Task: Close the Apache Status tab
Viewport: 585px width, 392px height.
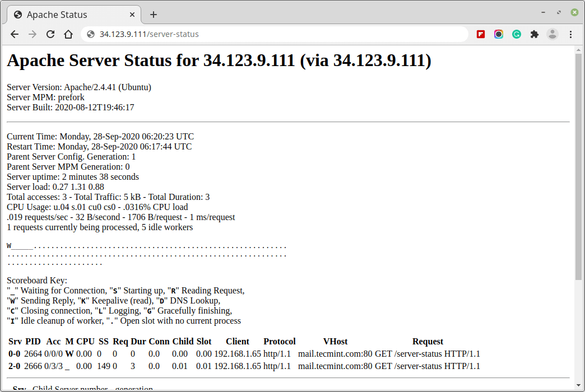Action: pyautogui.click(x=132, y=15)
